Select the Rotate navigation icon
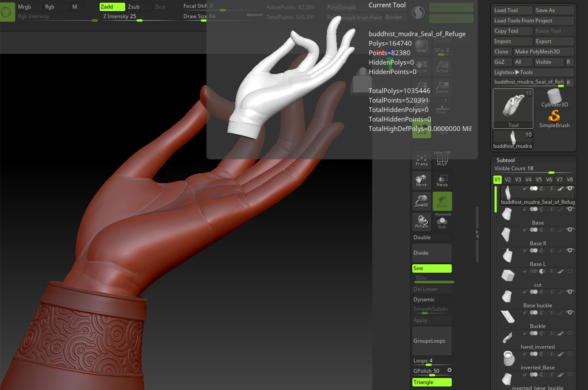 (422, 222)
